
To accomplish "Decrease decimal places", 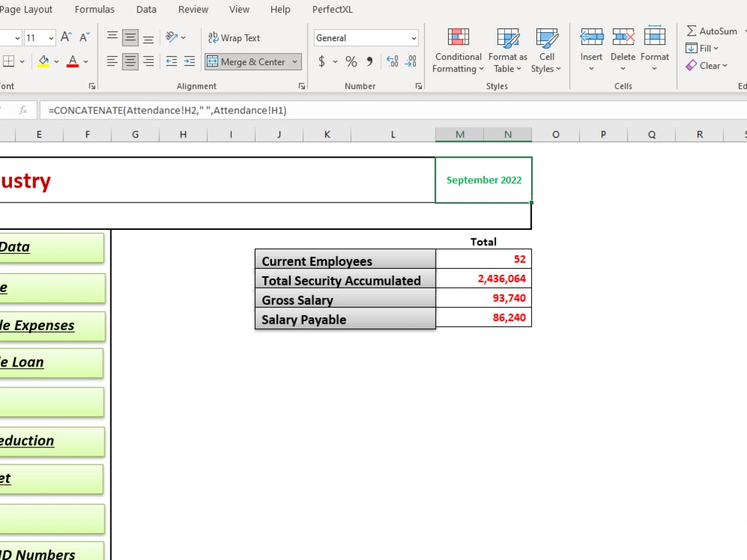I will click(411, 61).
